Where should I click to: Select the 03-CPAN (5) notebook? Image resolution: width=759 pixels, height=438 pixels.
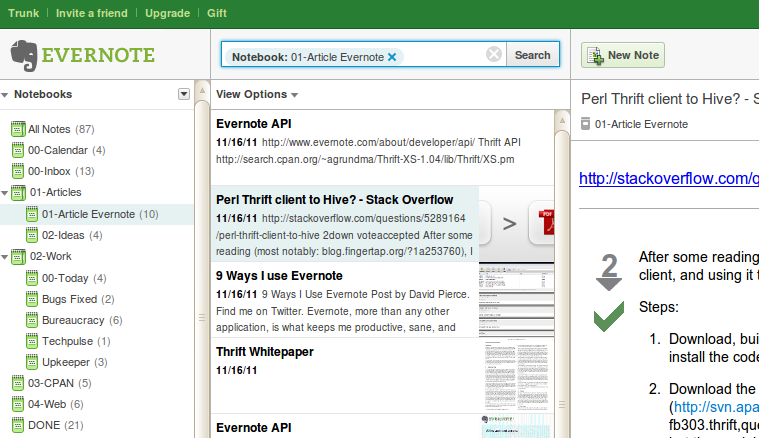97,383
